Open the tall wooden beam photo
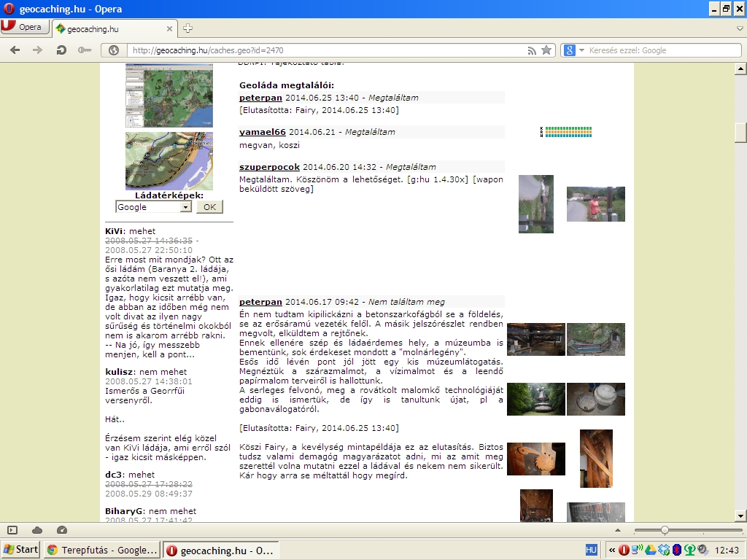This screenshot has height=560, width=747. [x=596, y=459]
